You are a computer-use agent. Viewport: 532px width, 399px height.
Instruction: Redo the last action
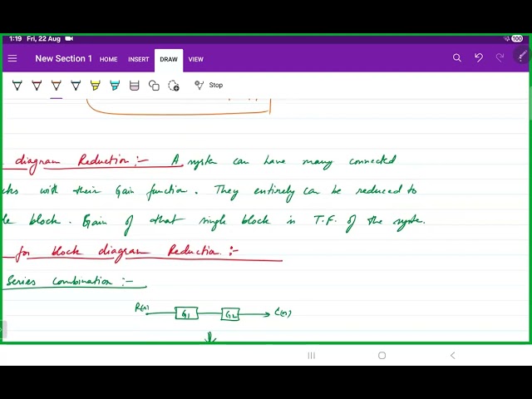pyautogui.click(x=500, y=58)
